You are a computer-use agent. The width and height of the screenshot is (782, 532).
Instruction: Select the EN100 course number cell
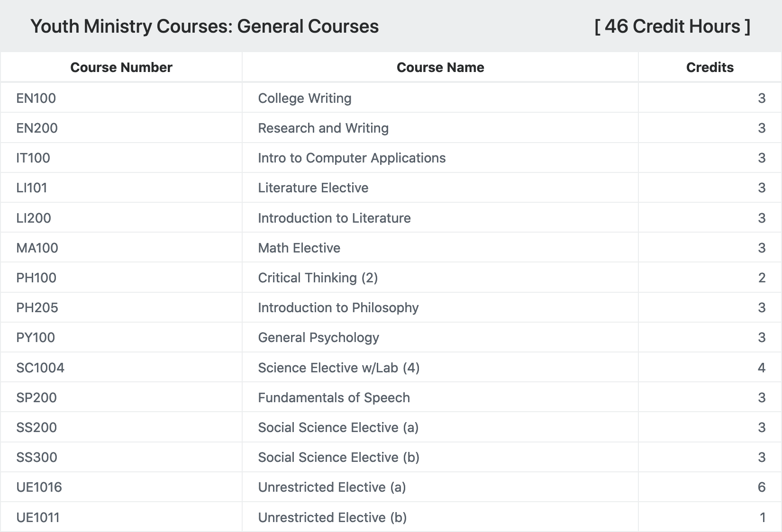coord(36,98)
